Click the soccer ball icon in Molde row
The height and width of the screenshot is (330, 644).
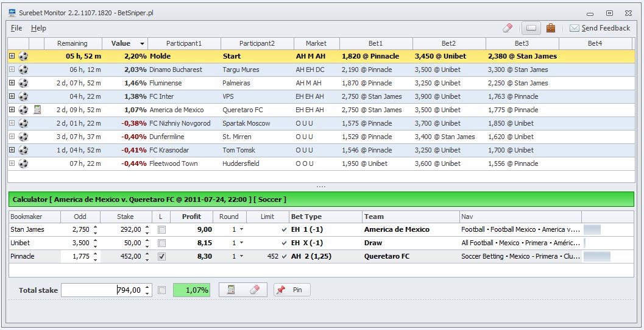(23, 56)
